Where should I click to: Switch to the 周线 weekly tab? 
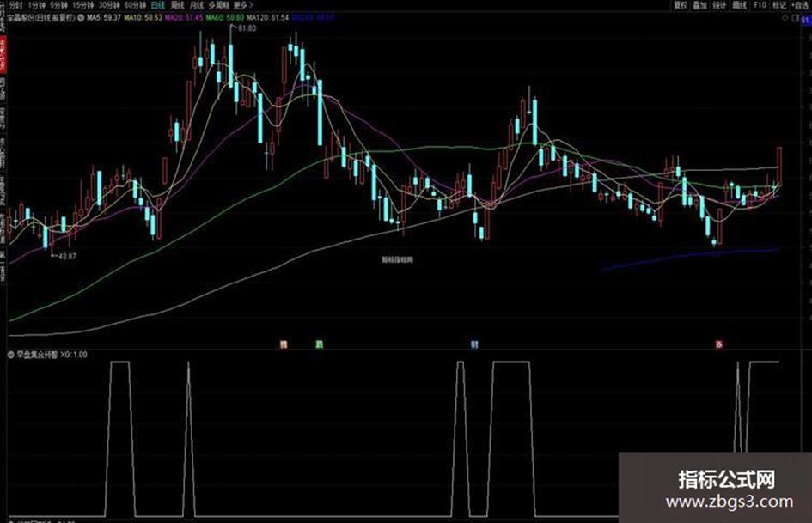[178, 5]
